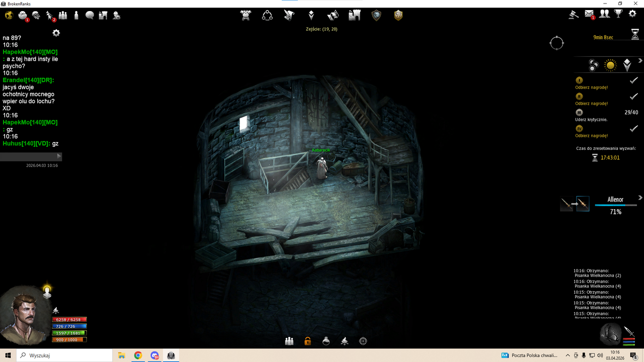Open the party group icon in top bar

[x=63, y=15]
